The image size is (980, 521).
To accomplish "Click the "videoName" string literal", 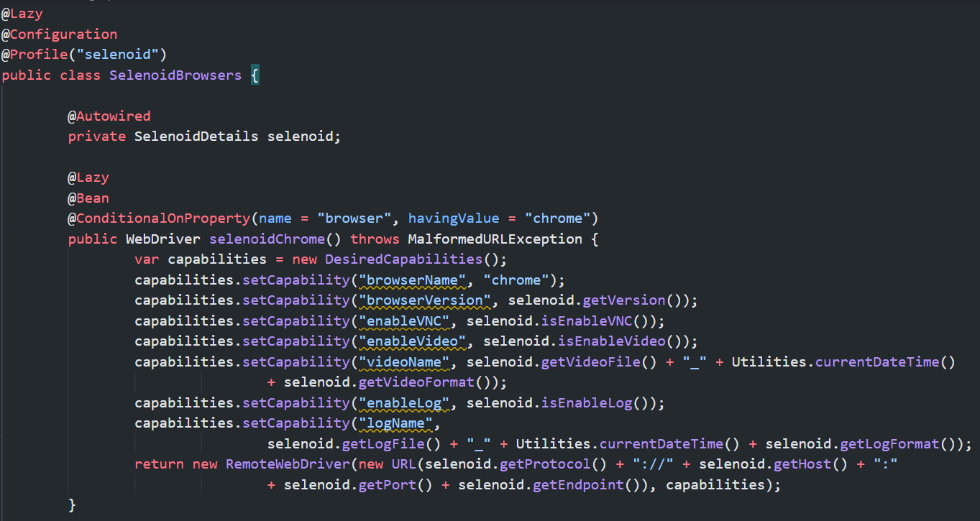I will (x=404, y=361).
